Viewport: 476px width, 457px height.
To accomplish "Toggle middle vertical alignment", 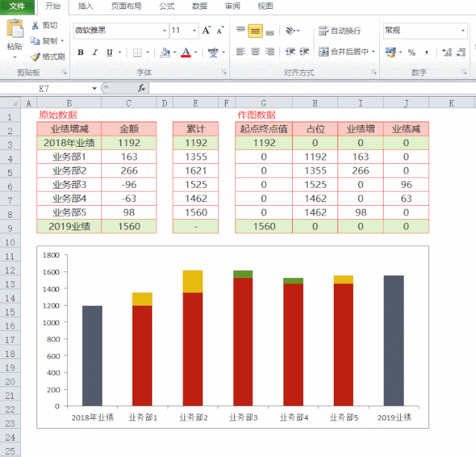I will (x=256, y=31).
